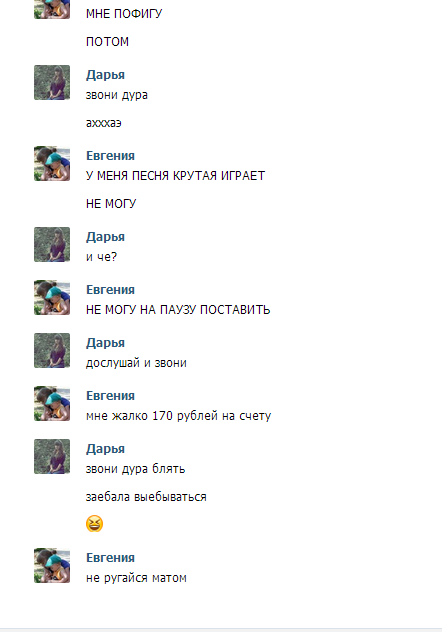Screen dimensions: 442x632
Task: Click Дарья's avatar beside "звони дура"
Action: (52, 83)
